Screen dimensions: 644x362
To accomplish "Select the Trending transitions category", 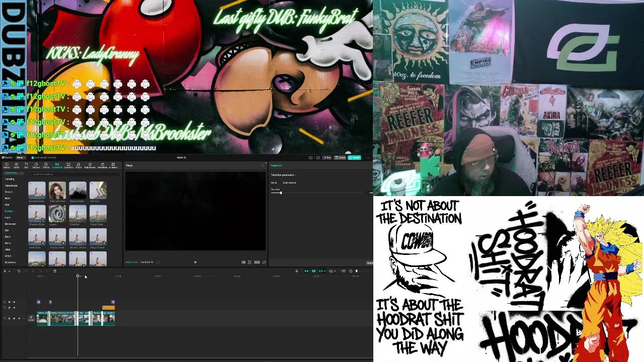I will click(10, 179).
